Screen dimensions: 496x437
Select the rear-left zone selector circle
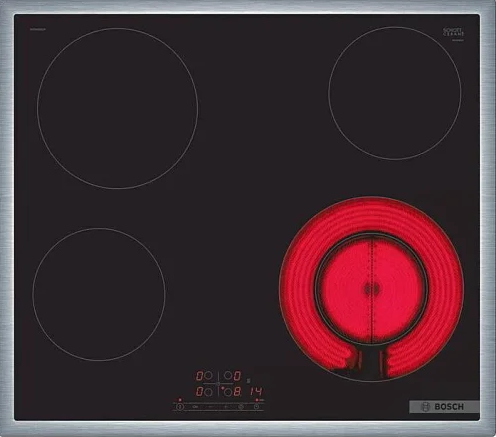[208, 375]
